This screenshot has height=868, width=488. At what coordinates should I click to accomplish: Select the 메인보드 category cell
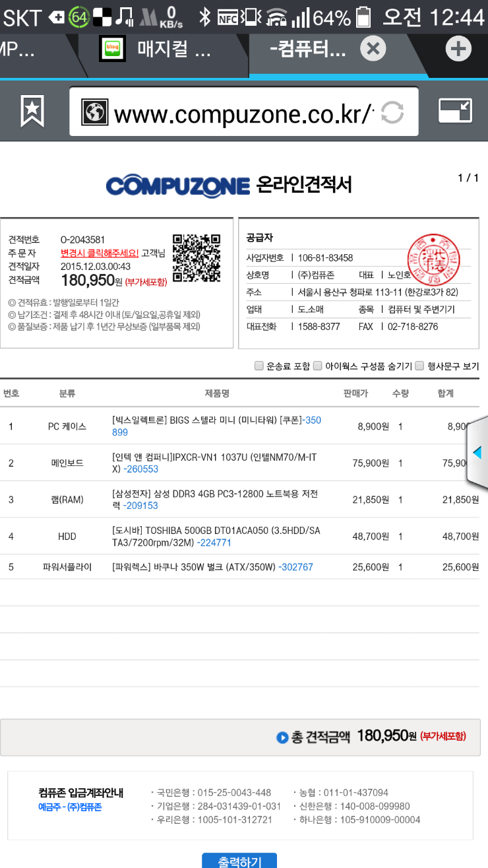[67, 463]
